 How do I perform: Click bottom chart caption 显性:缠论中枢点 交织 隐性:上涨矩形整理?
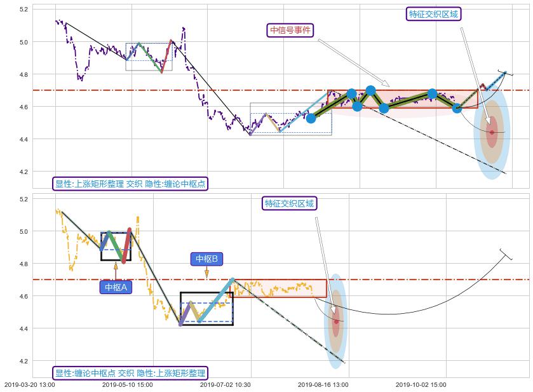tap(131, 373)
